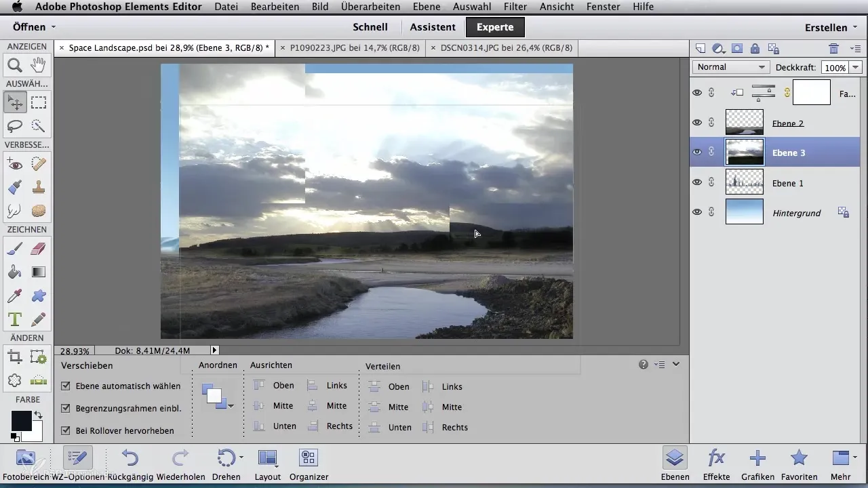
Task: Create a new layer in Layers panel
Action: tap(701, 48)
